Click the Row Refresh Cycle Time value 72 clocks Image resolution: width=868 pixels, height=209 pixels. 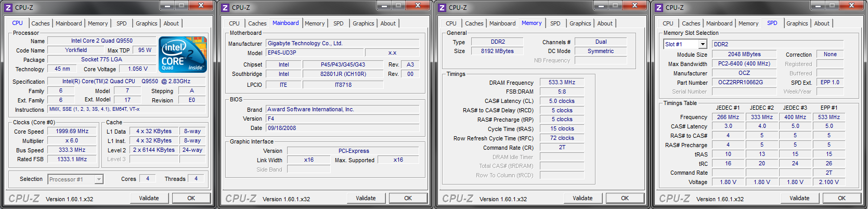(x=562, y=138)
